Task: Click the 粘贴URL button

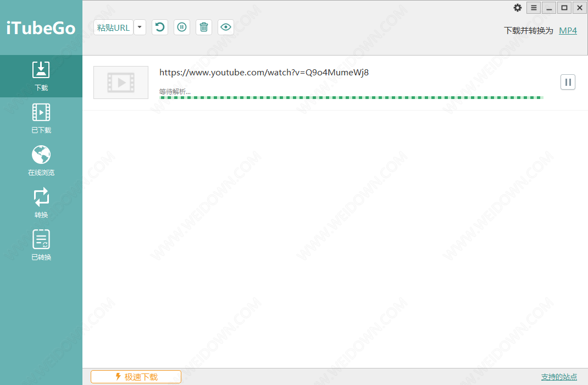Action: pyautogui.click(x=113, y=28)
